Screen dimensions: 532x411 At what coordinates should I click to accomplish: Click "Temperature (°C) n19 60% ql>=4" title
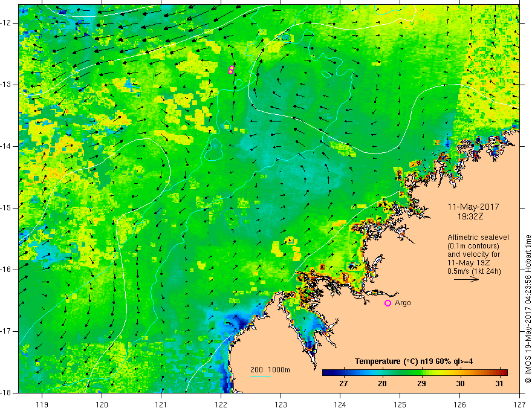pos(414,361)
